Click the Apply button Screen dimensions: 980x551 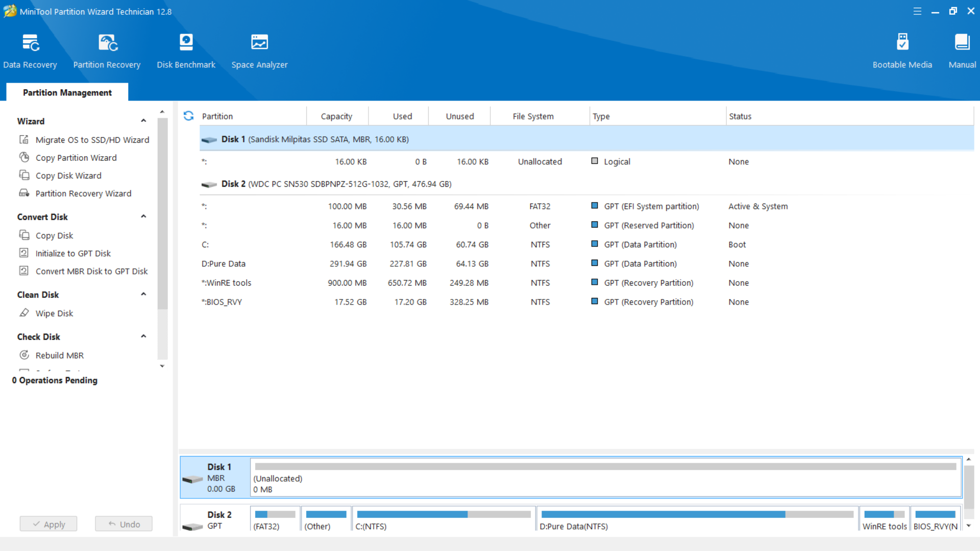pos(48,524)
